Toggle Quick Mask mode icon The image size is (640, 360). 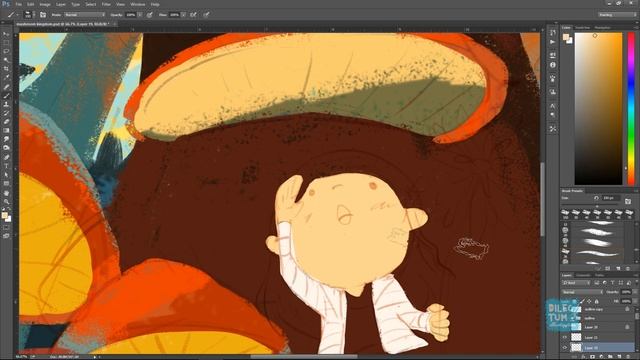click(x=6, y=227)
